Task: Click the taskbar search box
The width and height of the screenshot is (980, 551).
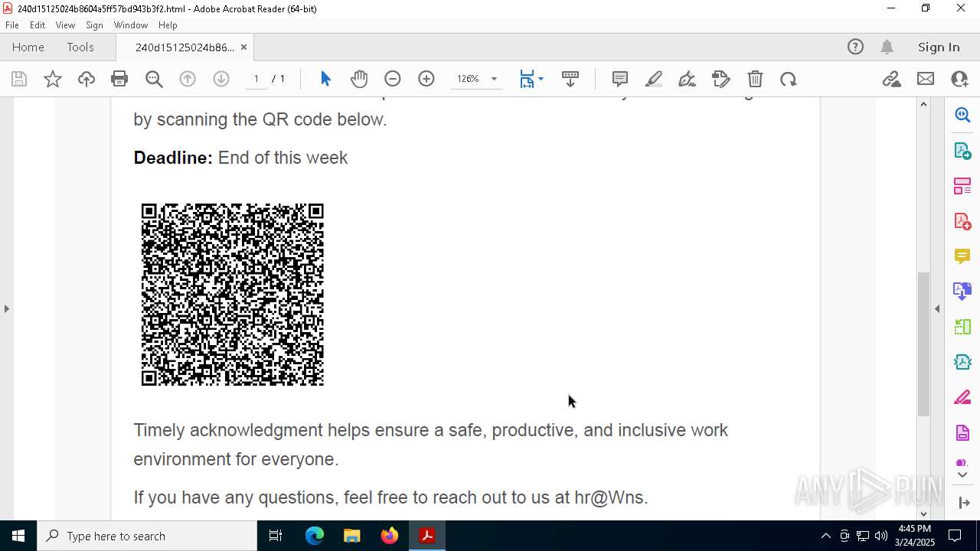Action: pos(147,536)
